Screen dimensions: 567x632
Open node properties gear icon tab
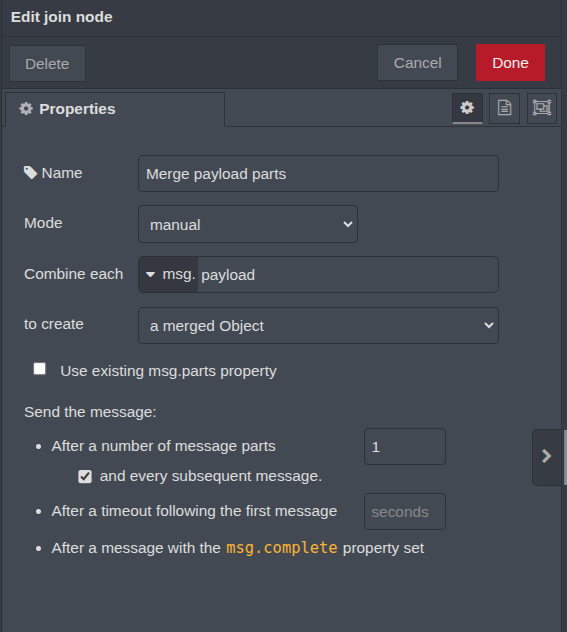(467, 108)
